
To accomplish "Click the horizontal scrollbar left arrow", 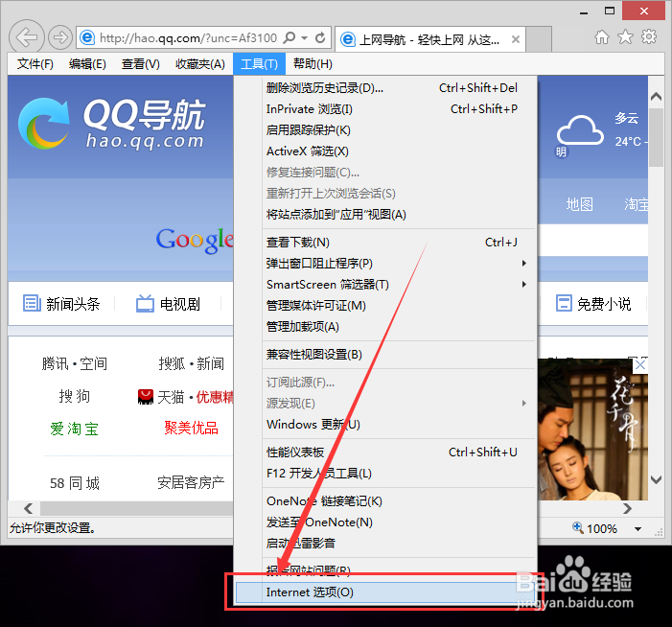I will click(29, 509).
